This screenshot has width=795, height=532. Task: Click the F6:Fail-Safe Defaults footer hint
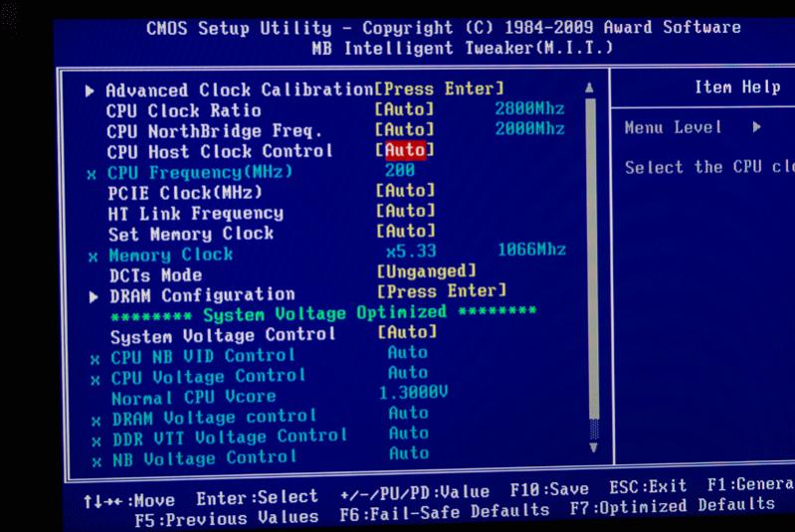pos(445,512)
